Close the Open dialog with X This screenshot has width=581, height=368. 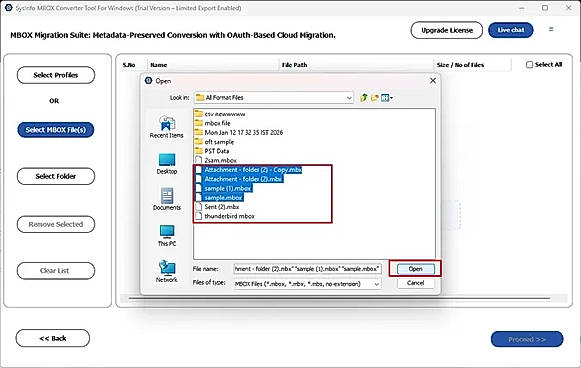pos(432,80)
